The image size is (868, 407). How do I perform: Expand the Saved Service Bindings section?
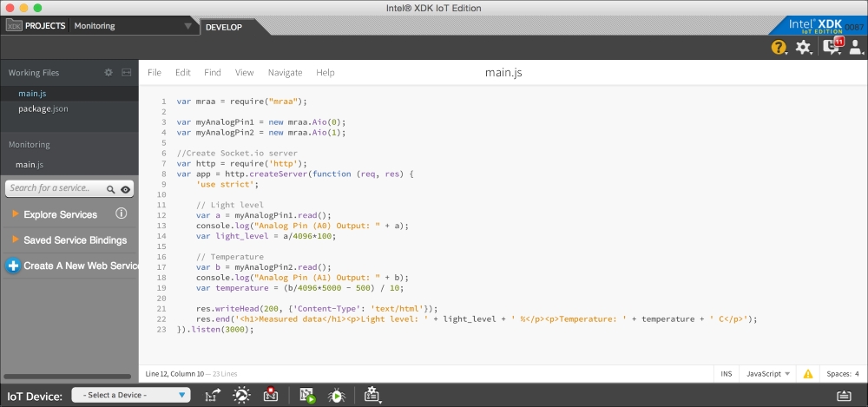click(x=75, y=240)
